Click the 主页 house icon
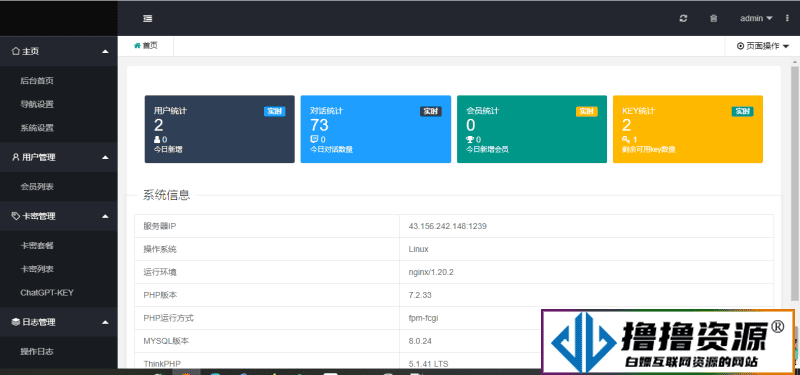 coord(16,51)
